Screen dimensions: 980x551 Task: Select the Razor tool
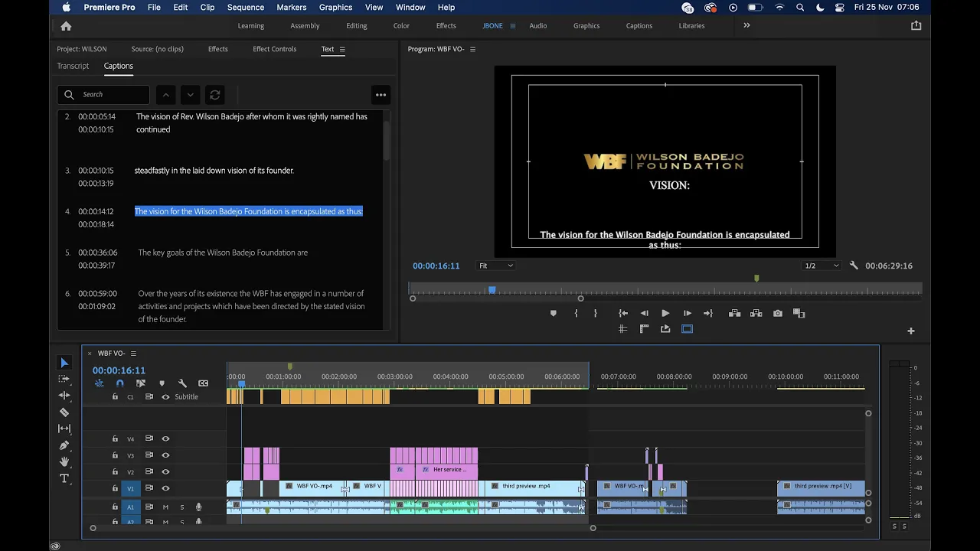click(x=64, y=412)
